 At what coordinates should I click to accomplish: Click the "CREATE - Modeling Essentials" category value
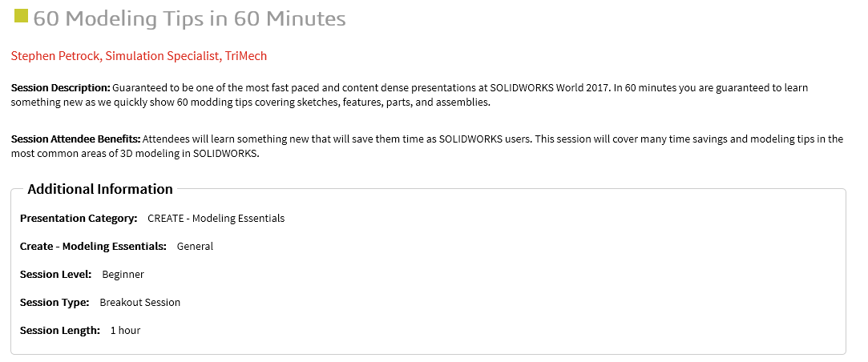click(x=216, y=218)
